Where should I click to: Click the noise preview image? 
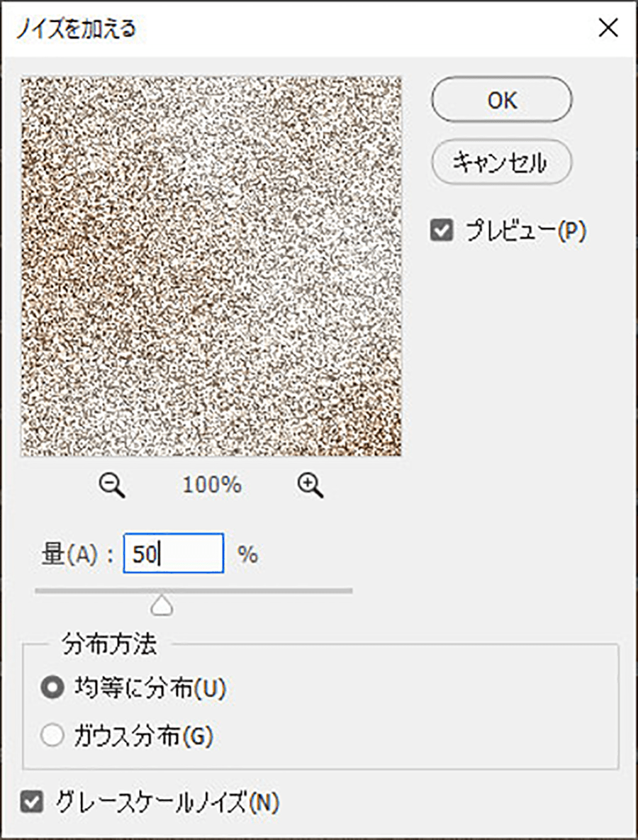tap(211, 266)
